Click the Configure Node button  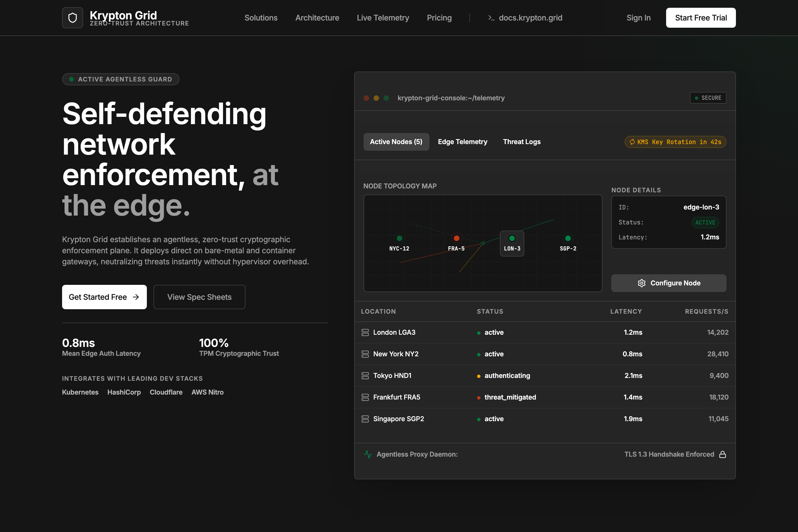click(669, 283)
